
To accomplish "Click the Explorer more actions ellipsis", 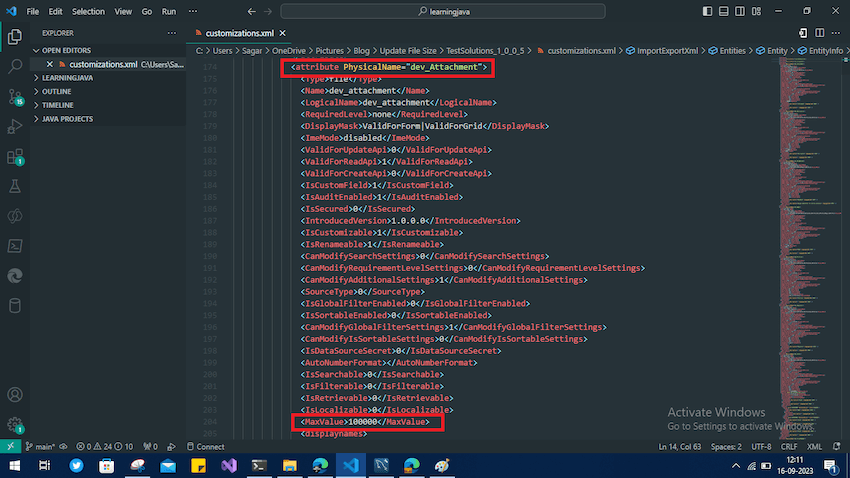I will tap(172, 33).
